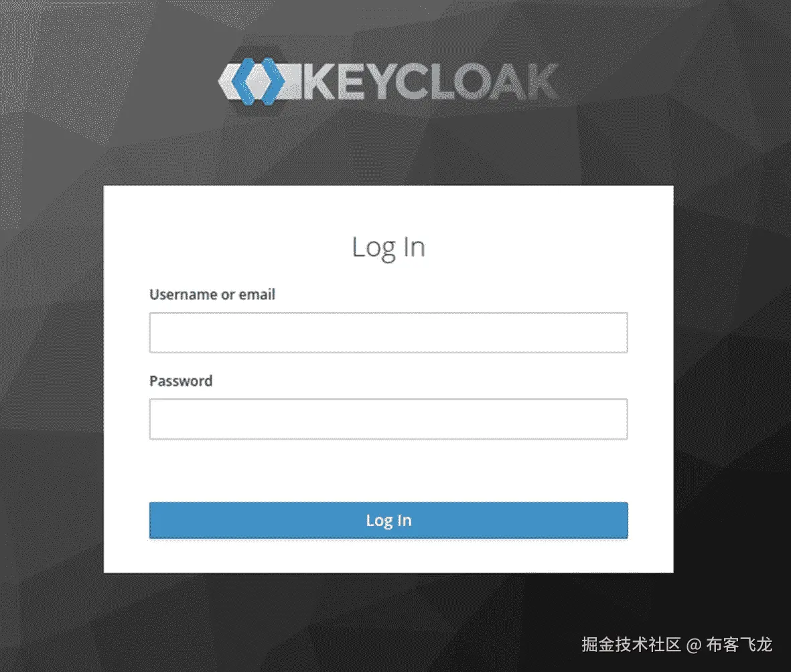
Task: Click the grey center of the hexagon logo
Action: [259, 81]
